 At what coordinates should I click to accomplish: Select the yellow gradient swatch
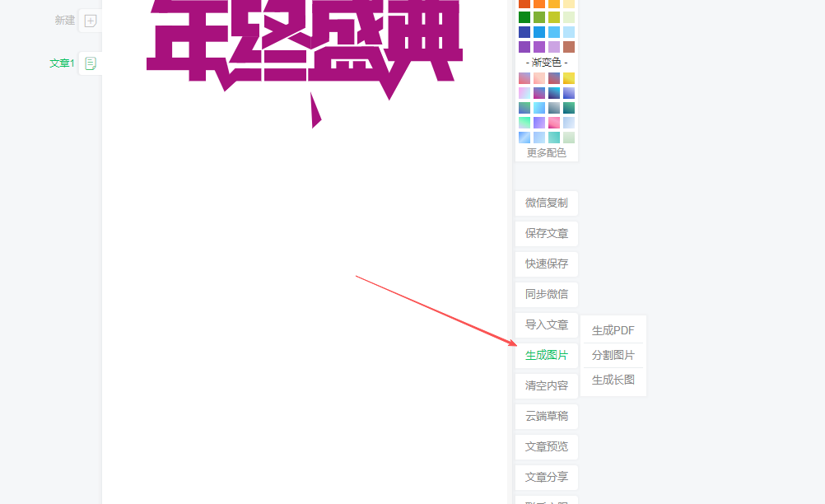(x=569, y=78)
